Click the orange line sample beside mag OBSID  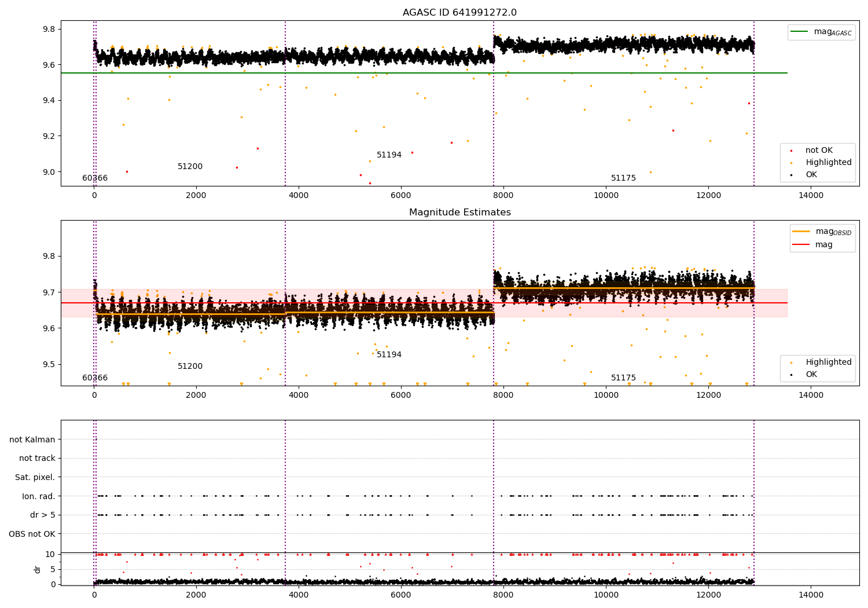(801, 232)
